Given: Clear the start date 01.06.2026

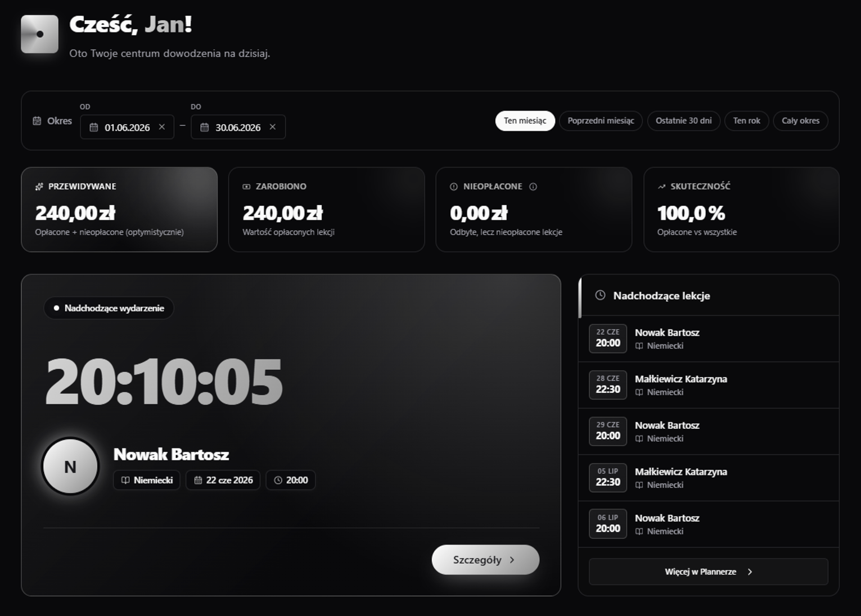Looking at the screenshot, I should 162,127.
